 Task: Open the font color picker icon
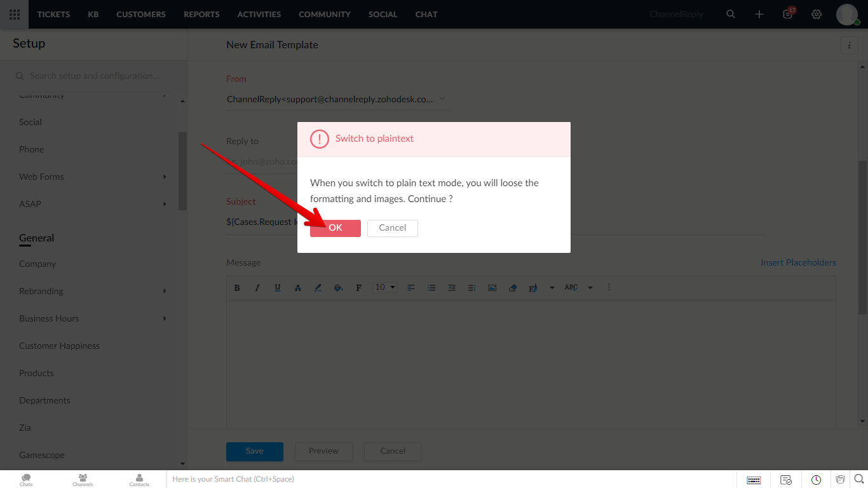(x=318, y=288)
